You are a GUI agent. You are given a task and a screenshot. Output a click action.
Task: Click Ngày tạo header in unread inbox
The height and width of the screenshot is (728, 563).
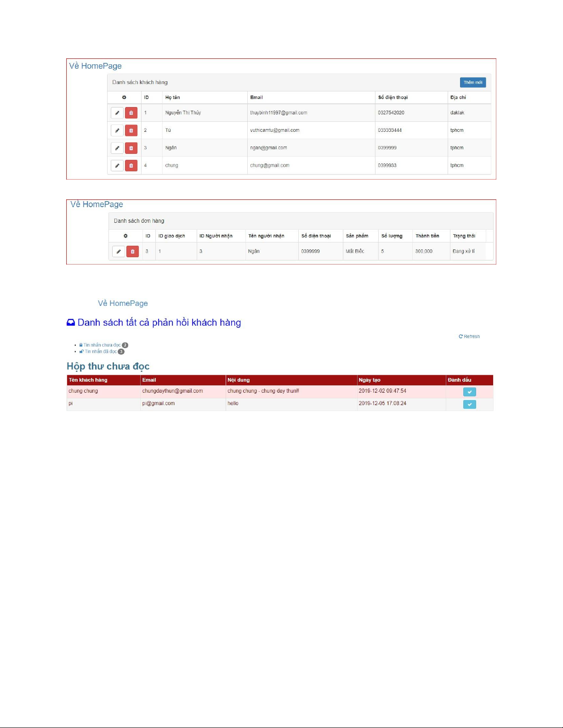[x=370, y=380]
